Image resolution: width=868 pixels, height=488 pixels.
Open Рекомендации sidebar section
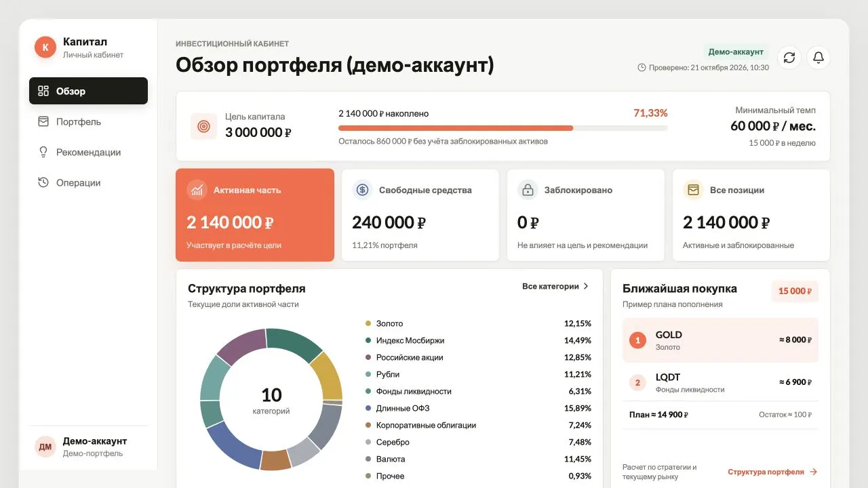coord(88,152)
